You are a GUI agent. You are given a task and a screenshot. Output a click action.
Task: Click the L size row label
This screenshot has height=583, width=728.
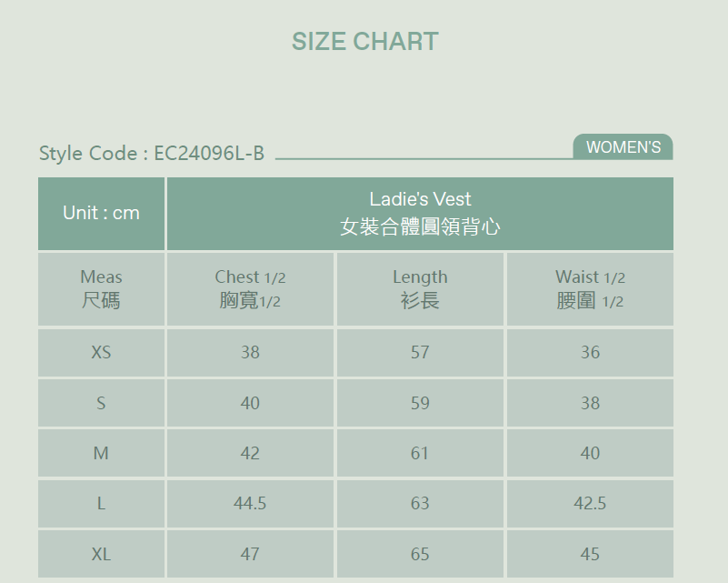point(101,503)
